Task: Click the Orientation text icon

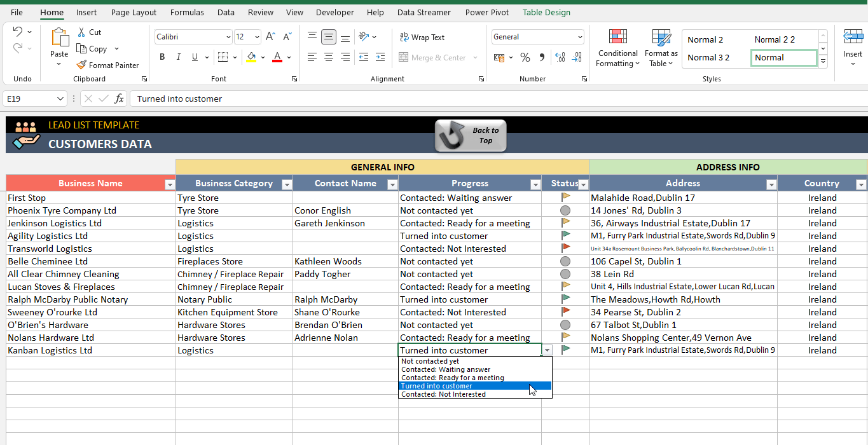Action: coord(364,37)
